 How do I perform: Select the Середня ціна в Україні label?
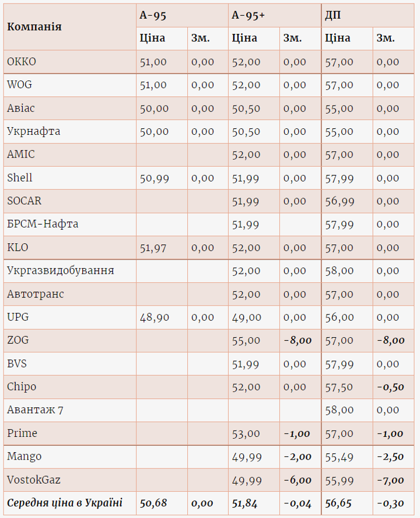coord(65,503)
